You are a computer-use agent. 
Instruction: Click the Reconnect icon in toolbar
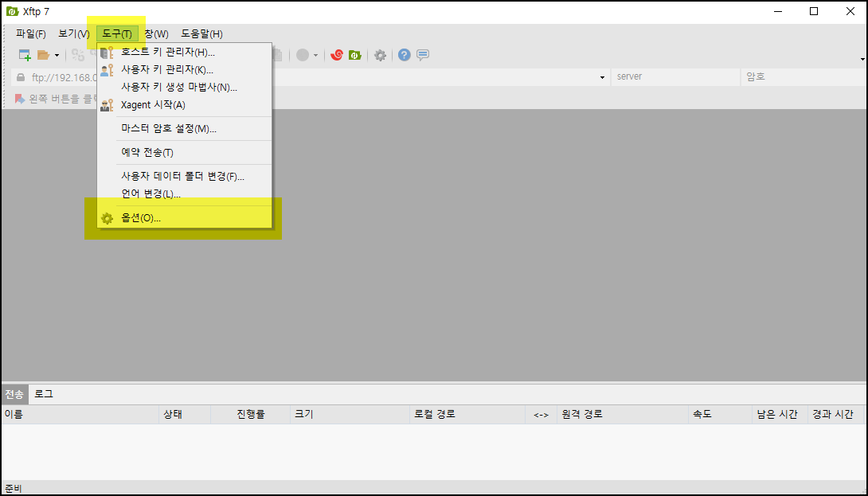[x=78, y=55]
